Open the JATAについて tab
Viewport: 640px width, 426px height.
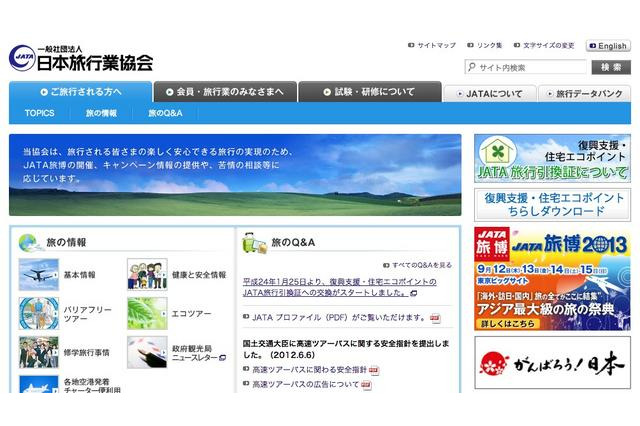489,93
